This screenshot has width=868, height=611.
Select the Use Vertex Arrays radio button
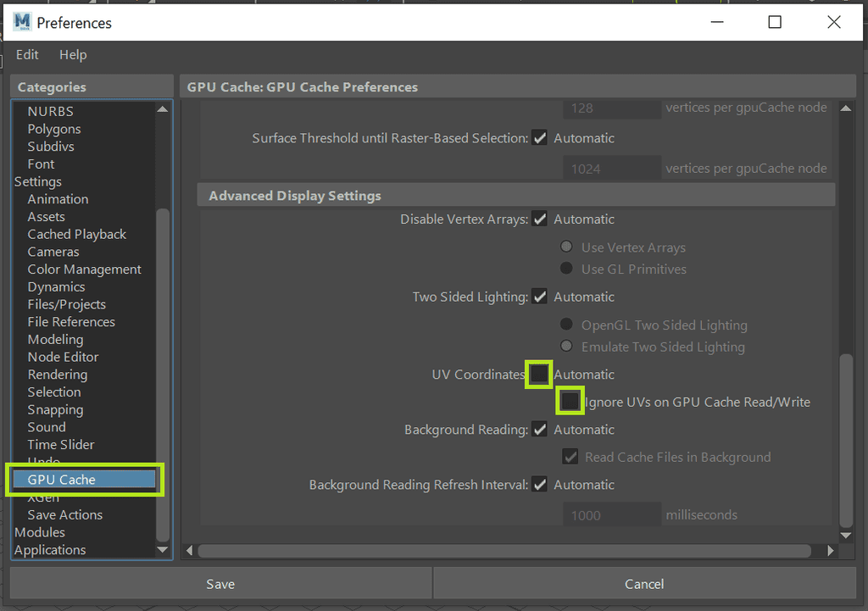tap(566, 247)
